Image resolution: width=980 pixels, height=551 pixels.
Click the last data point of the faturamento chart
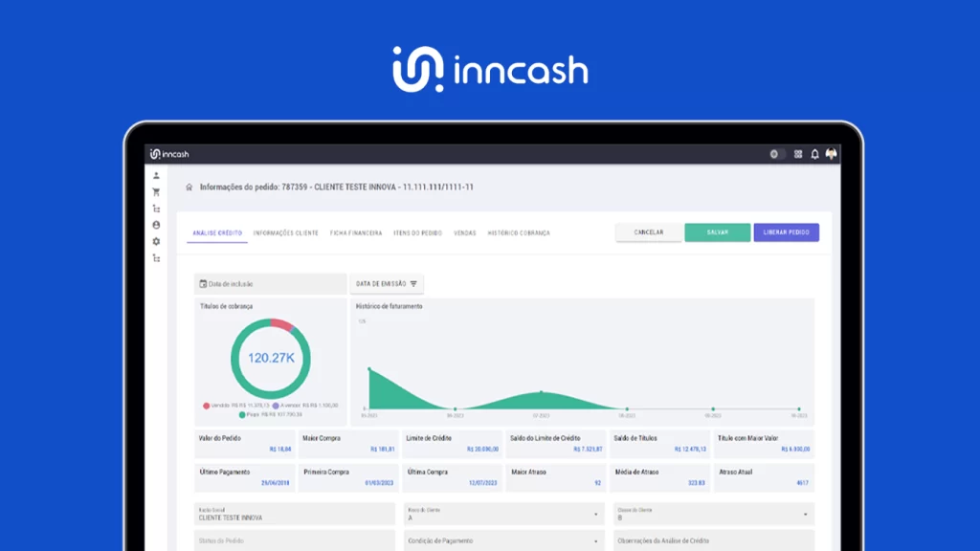tap(799, 409)
